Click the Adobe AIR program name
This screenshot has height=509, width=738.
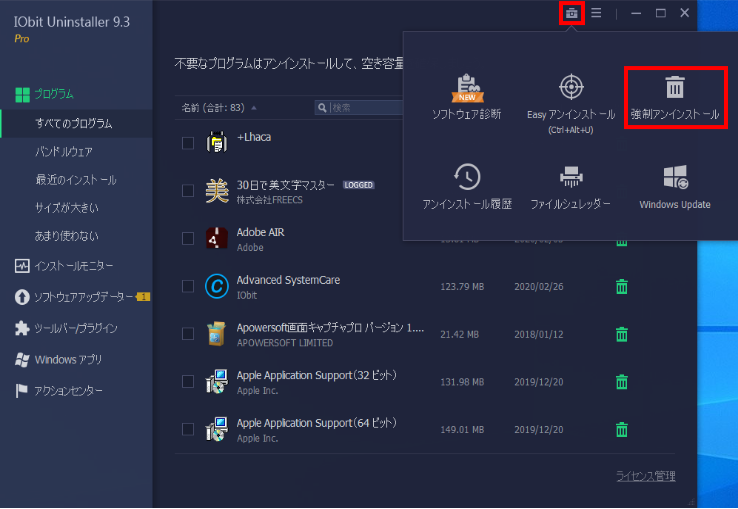point(260,233)
